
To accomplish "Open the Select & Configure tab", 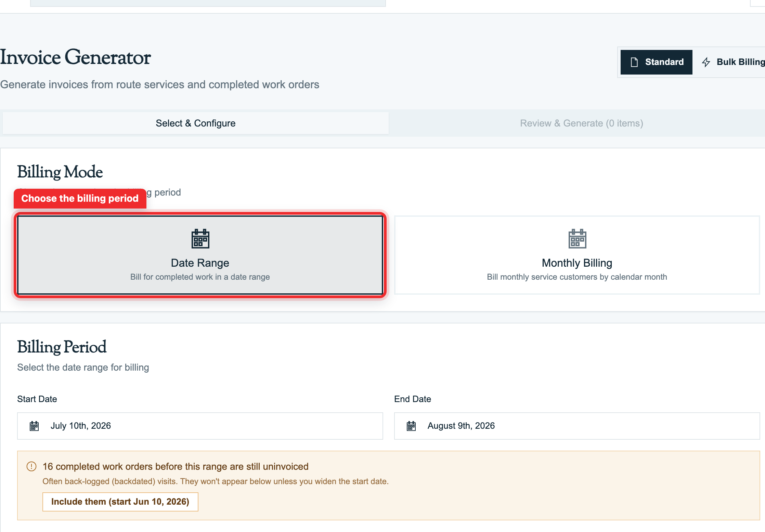I will tap(195, 123).
